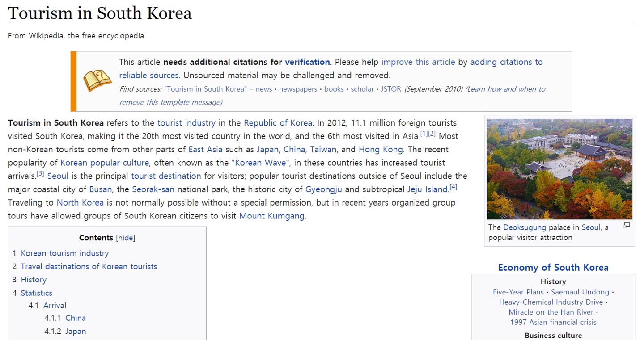Open the Deoksugung palace photo thumbnail
Viewport: 644px width, 340px height.
click(559, 169)
